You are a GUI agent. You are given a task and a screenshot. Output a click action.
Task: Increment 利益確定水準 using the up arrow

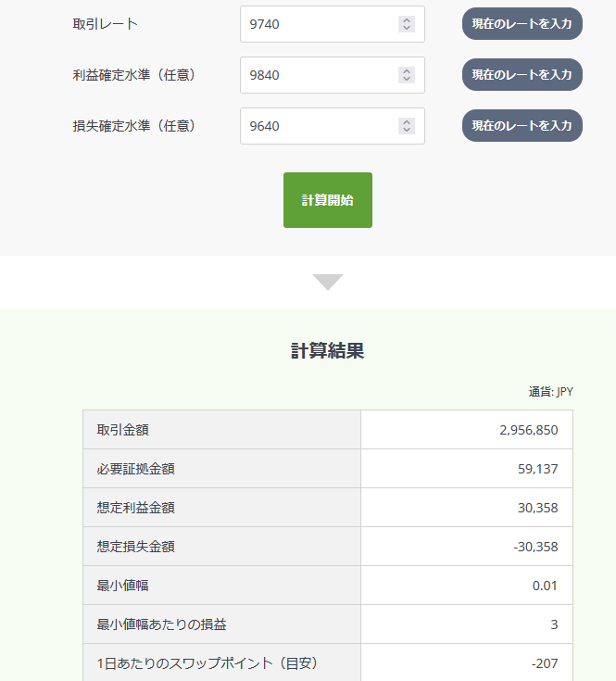[406, 71]
